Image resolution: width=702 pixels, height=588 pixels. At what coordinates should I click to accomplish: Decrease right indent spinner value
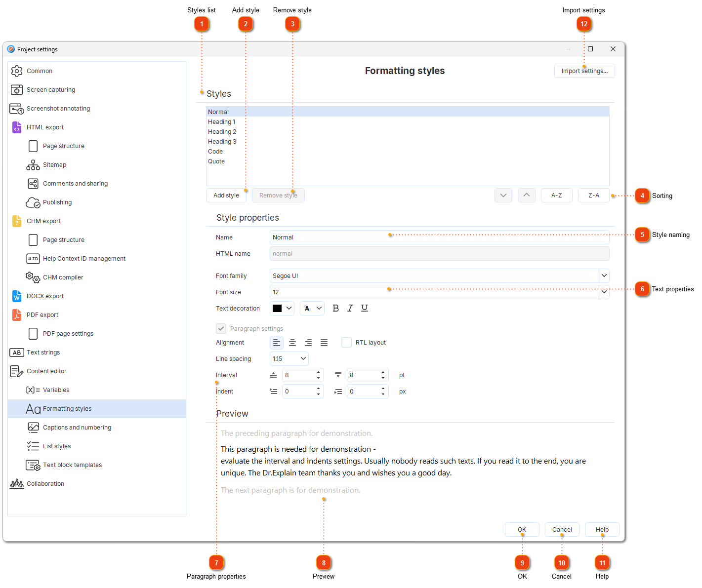pos(383,394)
